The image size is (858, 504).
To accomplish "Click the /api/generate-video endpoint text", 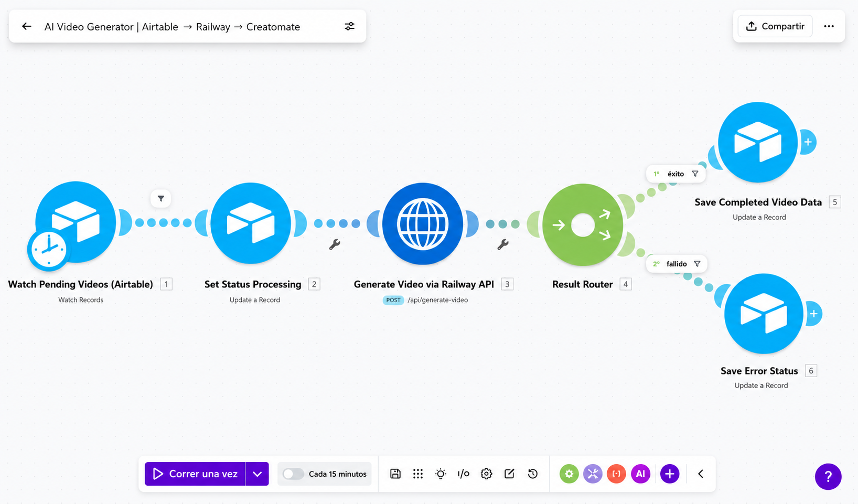I will (437, 300).
